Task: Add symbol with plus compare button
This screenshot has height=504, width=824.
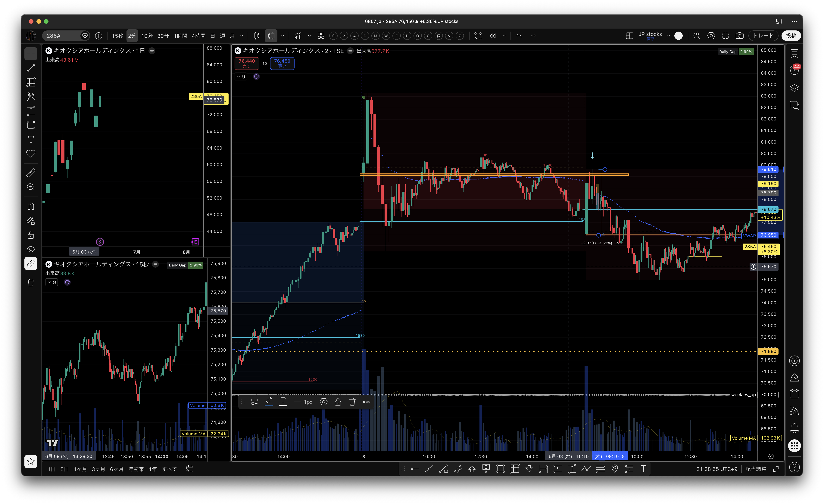Action: coord(99,36)
